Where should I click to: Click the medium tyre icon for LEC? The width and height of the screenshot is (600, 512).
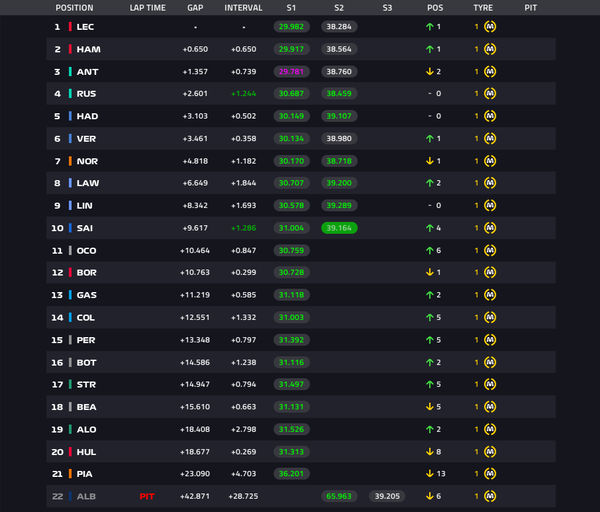click(490, 27)
